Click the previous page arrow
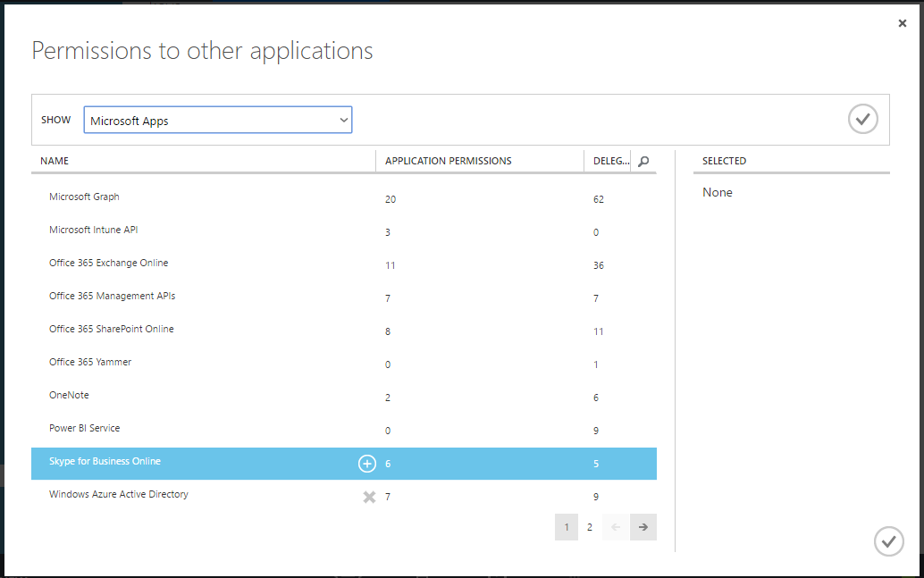924x578 pixels. (616, 527)
